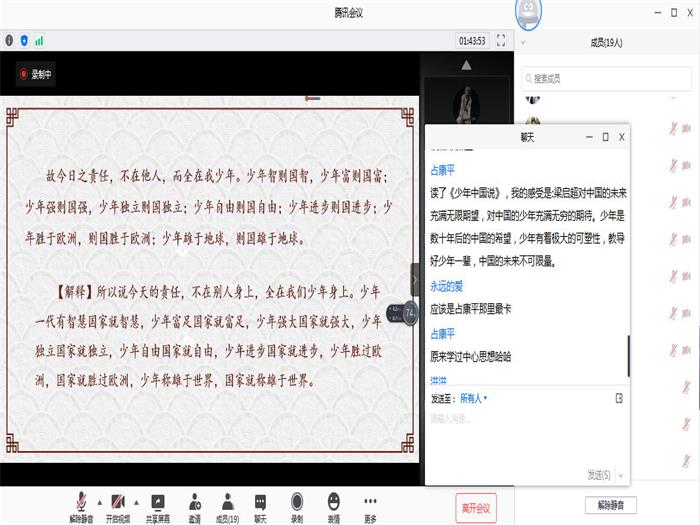
Task: Select the participant video thumbnail
Action: tap(467, 102)
